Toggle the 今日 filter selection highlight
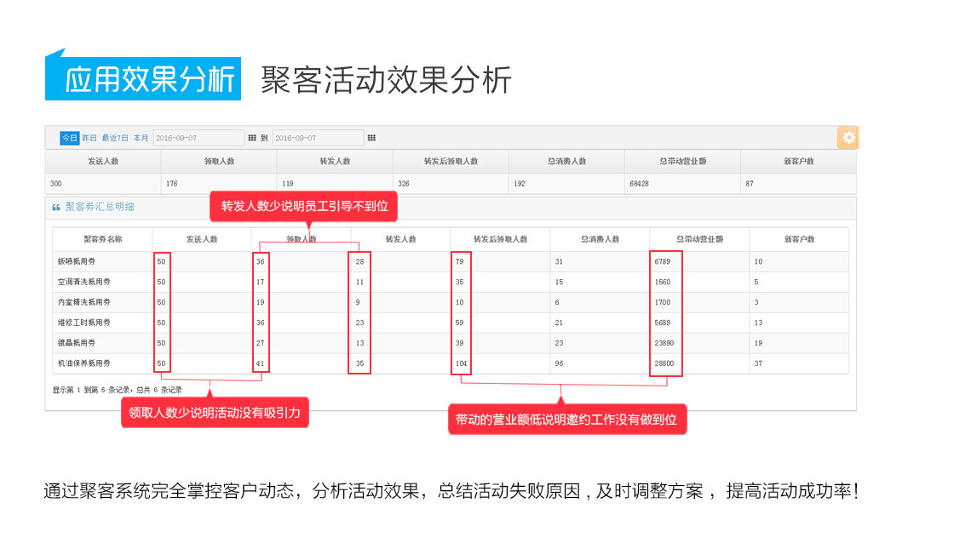The image size is (971, 560). 68,137
